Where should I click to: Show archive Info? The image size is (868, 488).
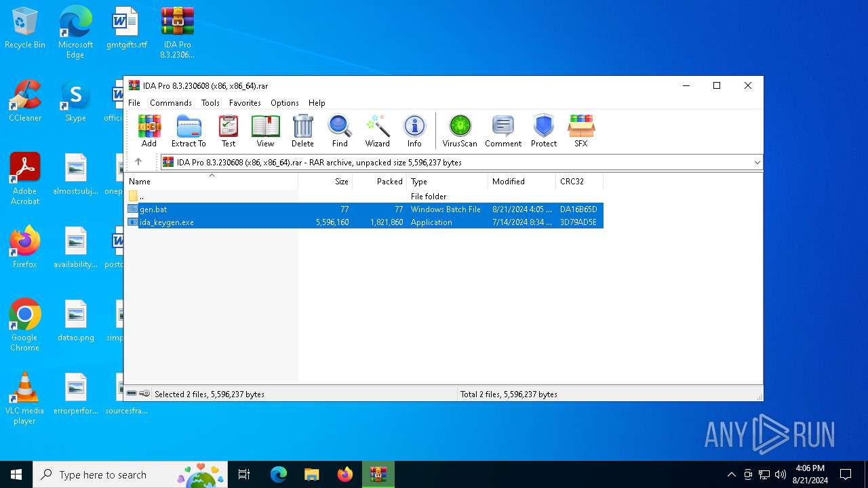click(414, 131)
